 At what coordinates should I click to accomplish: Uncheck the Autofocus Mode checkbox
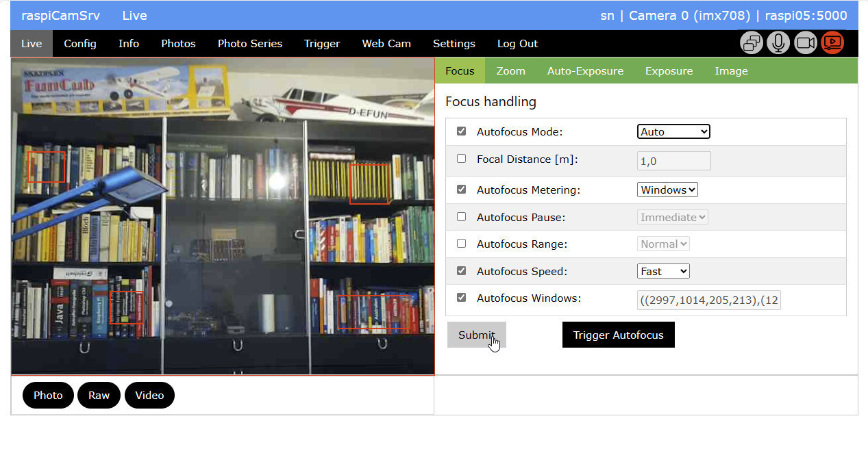461,131
